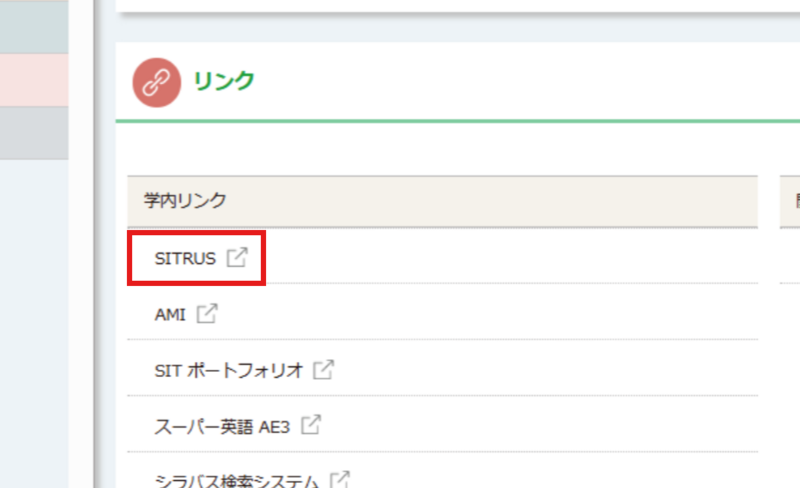The image size is (800, 488).
Task: Select the gray item in the left sidebar
Action: (34, 133)
